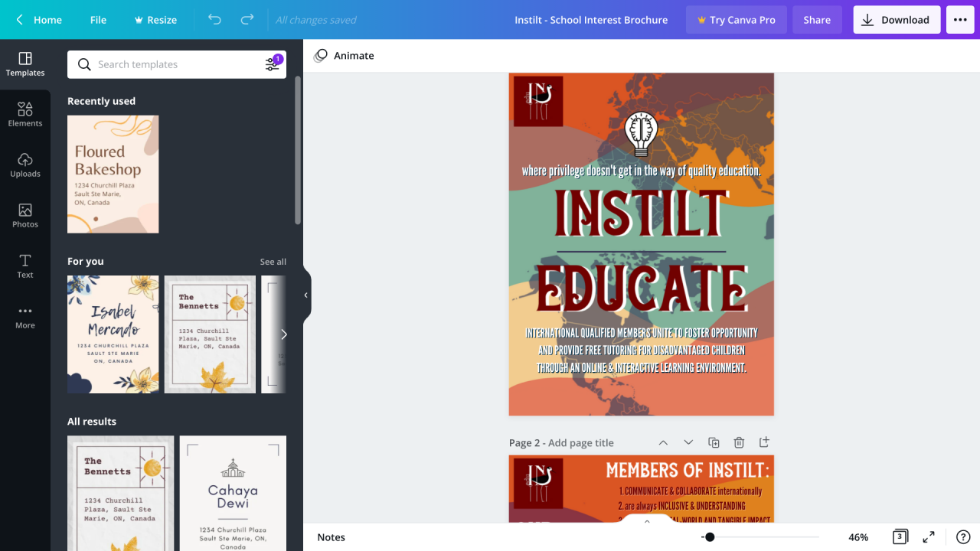Undo the last change

214,20
